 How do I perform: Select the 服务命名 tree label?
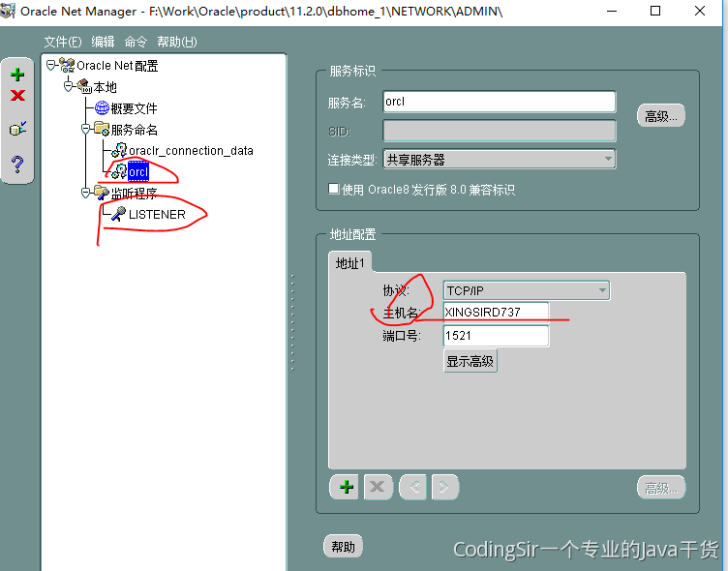click(x=134, y=130)
